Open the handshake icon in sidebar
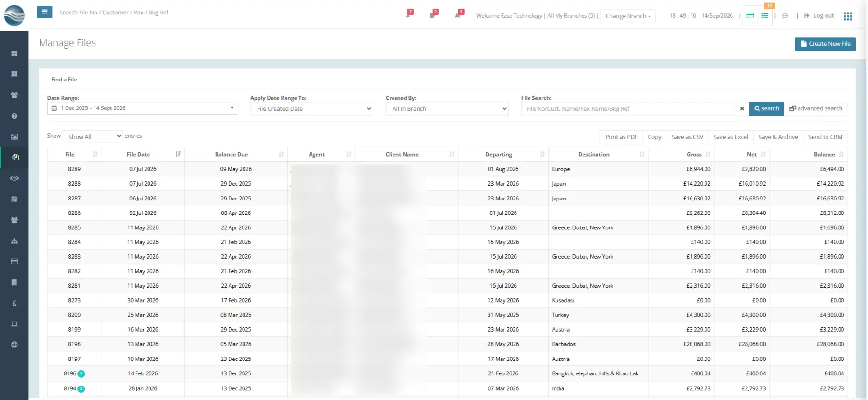Image resolution: width=868 pixels, height=400 pixels. pos(14,178)
